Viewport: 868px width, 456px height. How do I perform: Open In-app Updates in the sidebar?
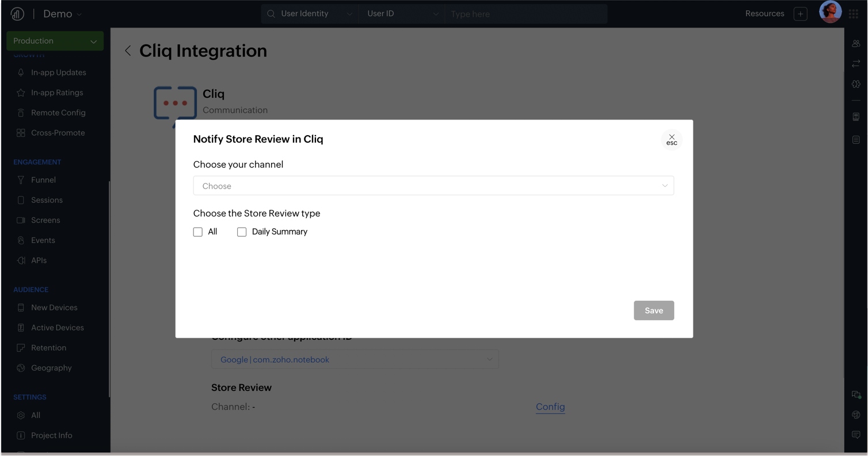coord(59,72)
